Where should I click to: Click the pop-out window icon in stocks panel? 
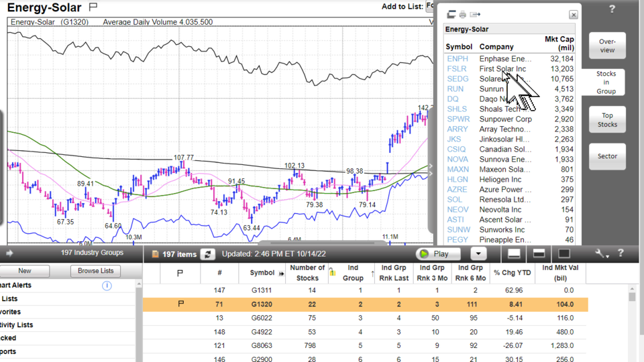pyautogui.click(x=451, y=14)
